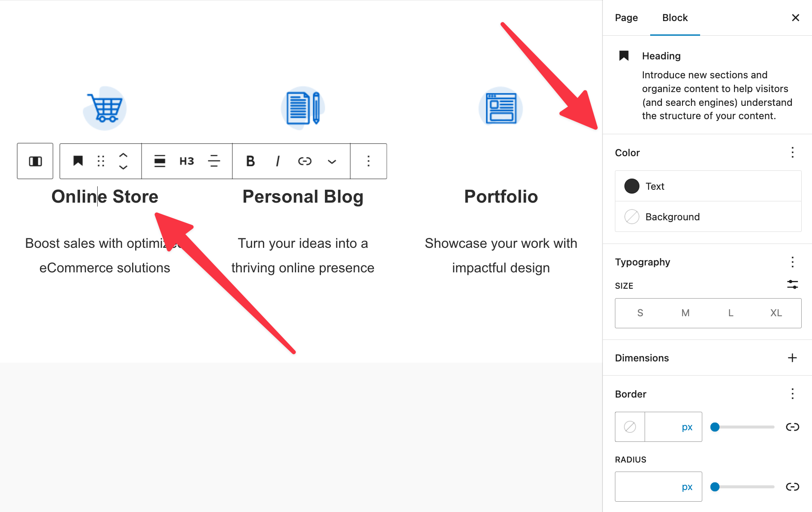The image size is (812, 512).
Task: Click the drag handle in block toolbar
Action: (101, 161)
